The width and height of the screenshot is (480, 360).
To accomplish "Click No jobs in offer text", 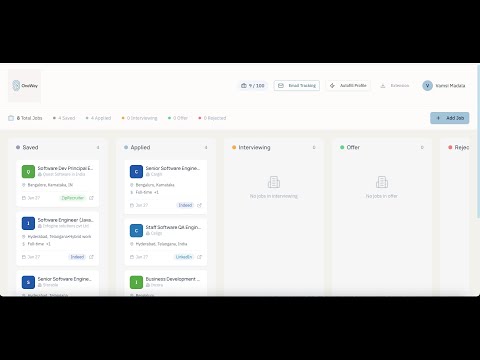I will (x=382, y=196).
